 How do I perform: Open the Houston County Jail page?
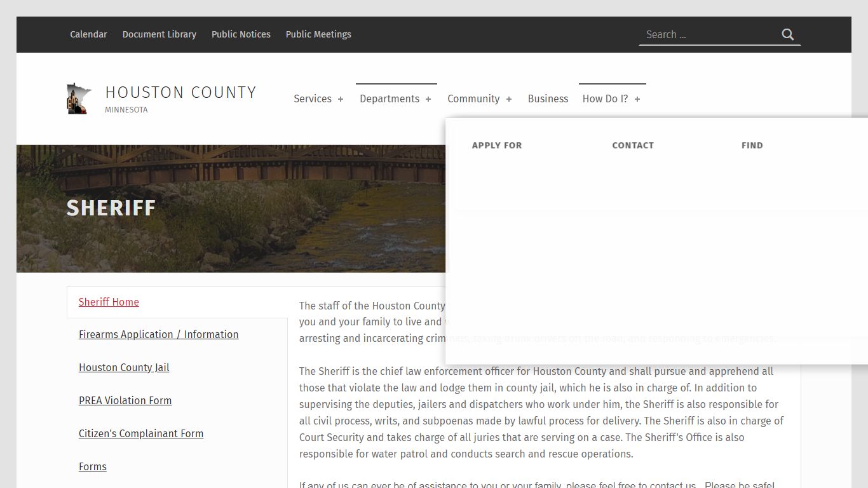click(124, 367)
